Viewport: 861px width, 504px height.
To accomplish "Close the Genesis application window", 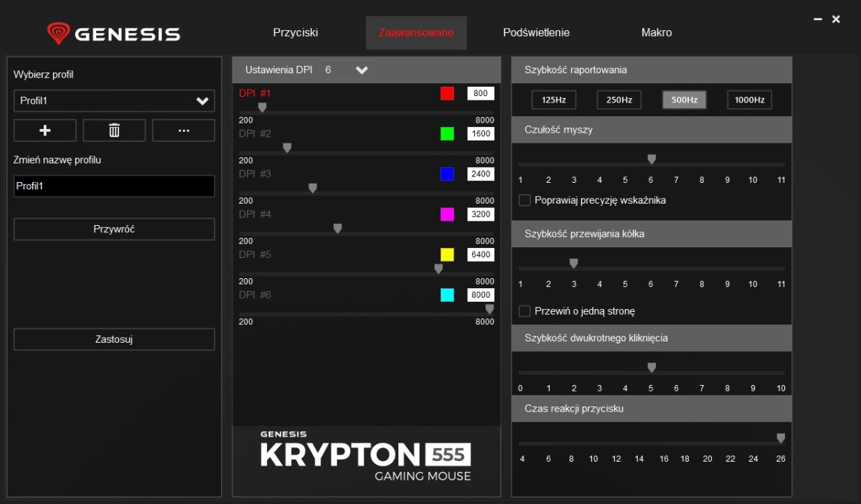I will click(x=836, y=19).
